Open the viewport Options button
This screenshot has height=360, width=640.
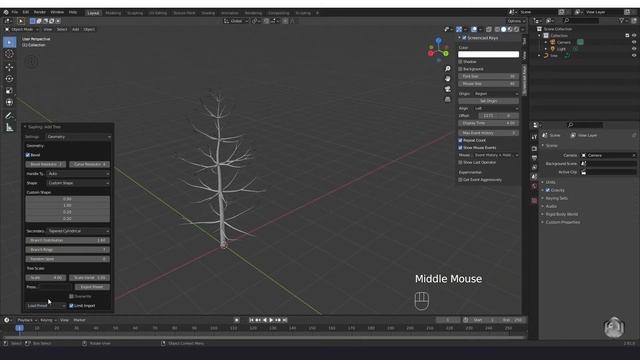tap(516, 21)
